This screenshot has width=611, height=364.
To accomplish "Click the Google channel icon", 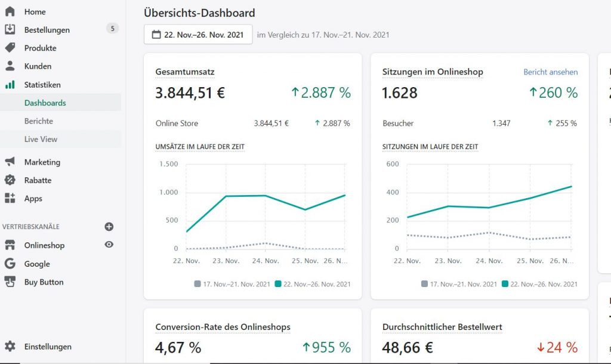I will pyautogui.click(x=10, y=264).
